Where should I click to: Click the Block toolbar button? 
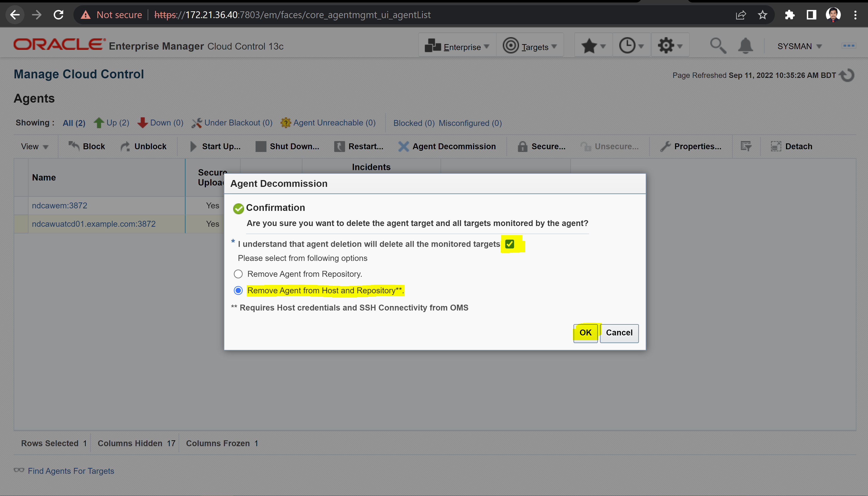[x=87, y=147]
